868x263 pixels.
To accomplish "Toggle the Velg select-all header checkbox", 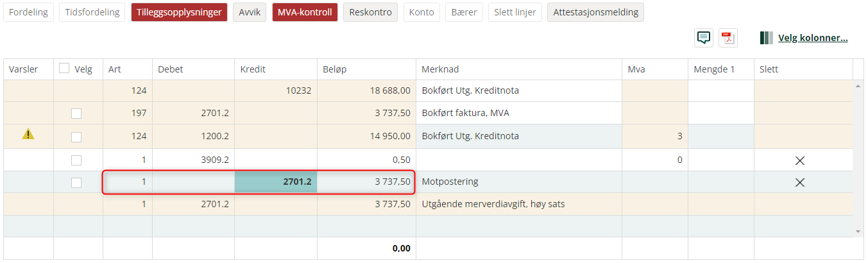I will pyautogui.click(x=64, y=69).
